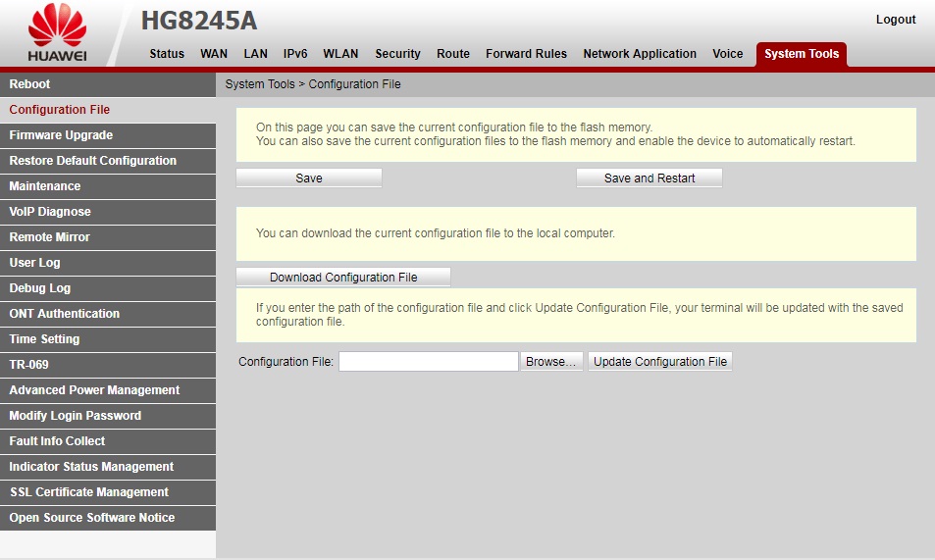Click Update Configuration File button
The height and width of the screenshot is (560, 935).
(x=660, y=362)
